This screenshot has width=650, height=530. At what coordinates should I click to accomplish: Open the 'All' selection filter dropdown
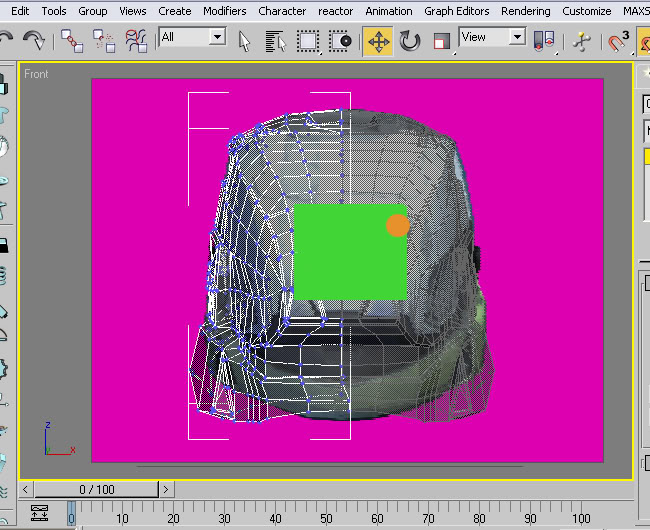coord(216,37)
